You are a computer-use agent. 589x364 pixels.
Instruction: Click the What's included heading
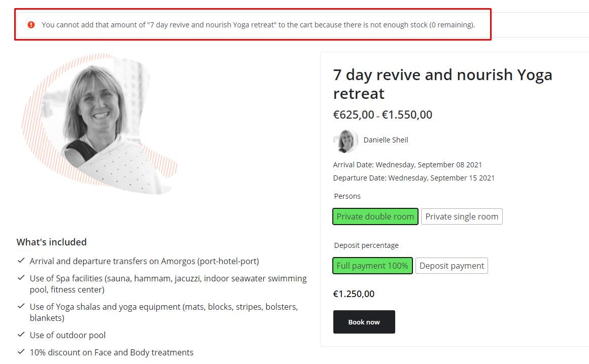point(51,242)
